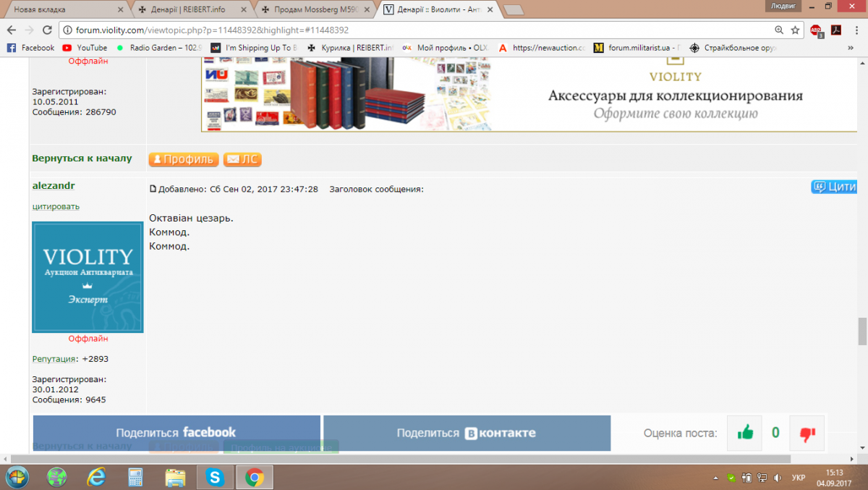Open the clock showing 15:13
The image size is (868, 490).
coord(833,478)
